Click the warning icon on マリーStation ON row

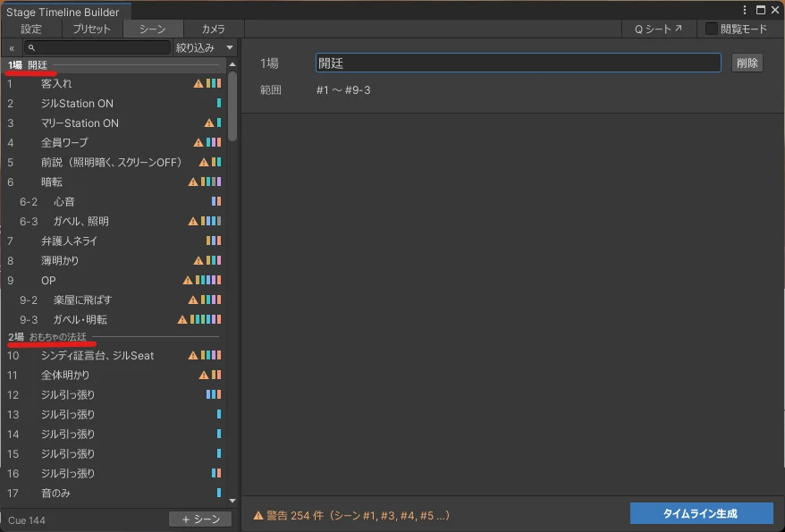[209, 123]
